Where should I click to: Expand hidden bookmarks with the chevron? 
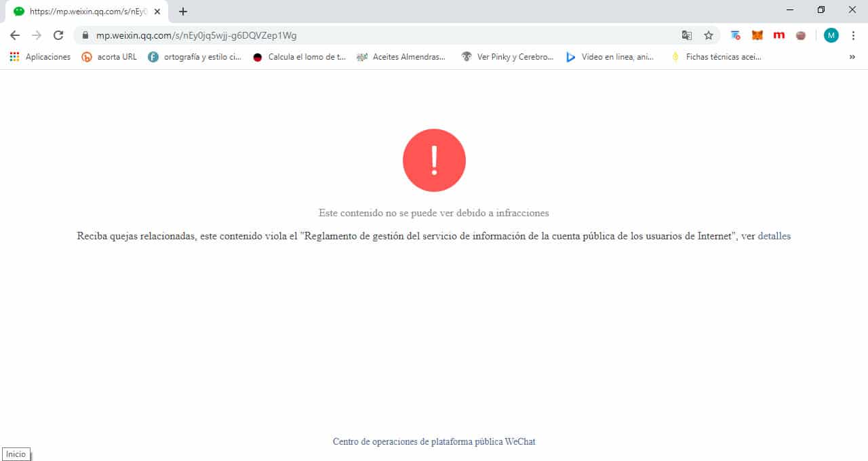[852, 57]
